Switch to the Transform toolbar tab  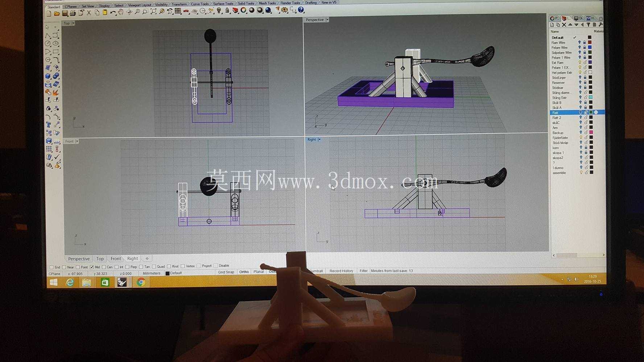point(179,4)
